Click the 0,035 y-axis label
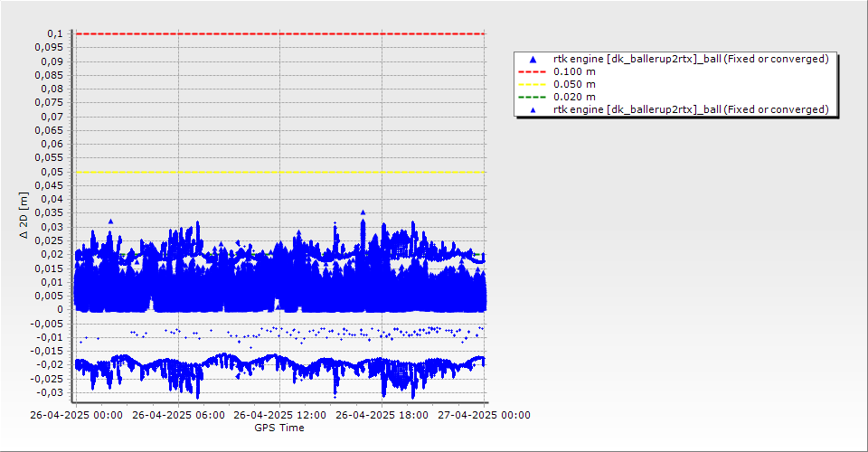Screen dimensions: 868x452 click(49, 213)
